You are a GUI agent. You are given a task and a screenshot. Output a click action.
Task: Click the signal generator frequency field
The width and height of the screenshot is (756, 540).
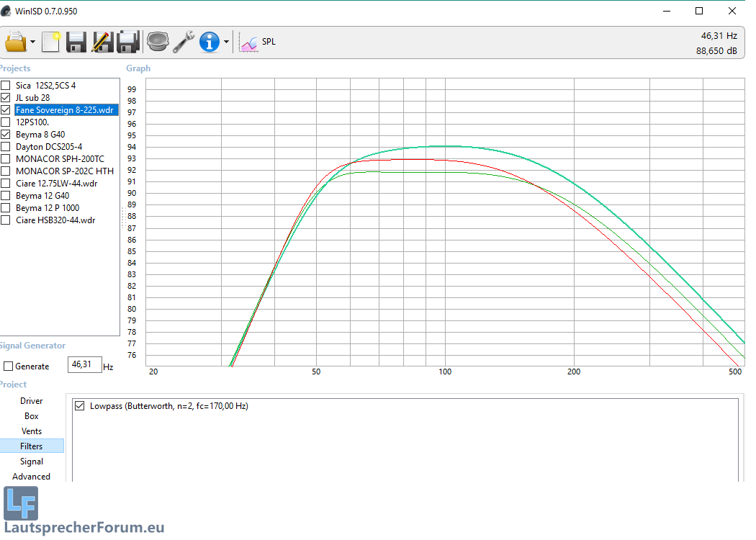(x=84, y=365)
